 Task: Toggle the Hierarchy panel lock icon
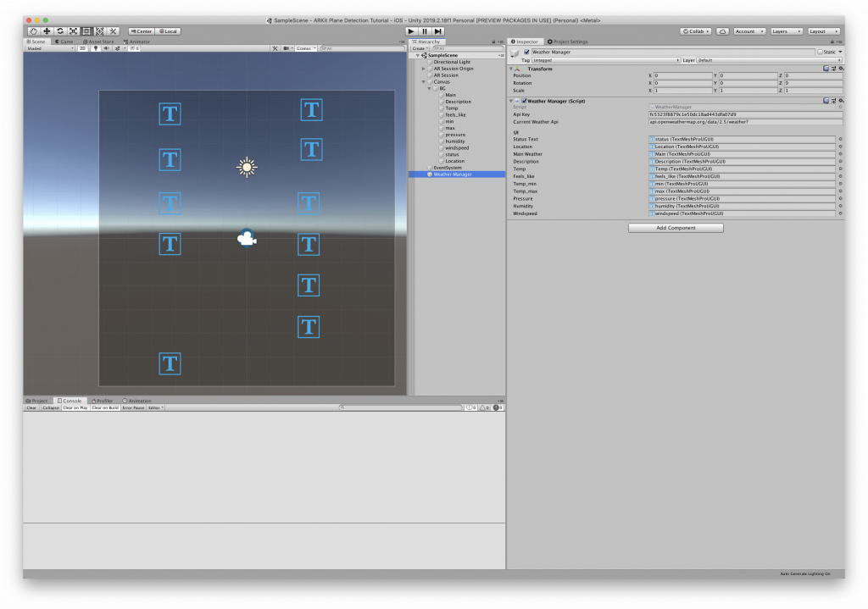[493, 42]
